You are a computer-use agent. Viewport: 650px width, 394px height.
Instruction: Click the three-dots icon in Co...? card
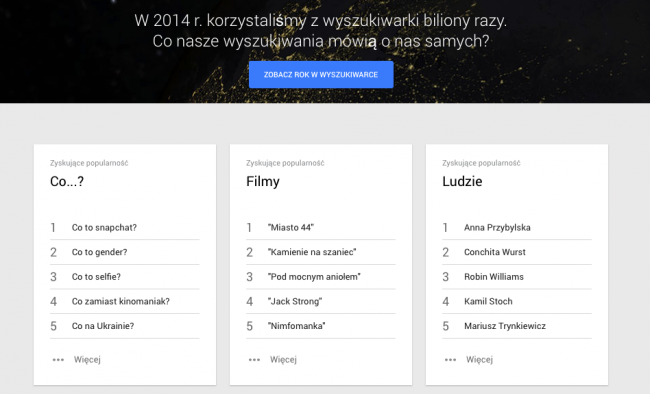[x=58, y=360]
